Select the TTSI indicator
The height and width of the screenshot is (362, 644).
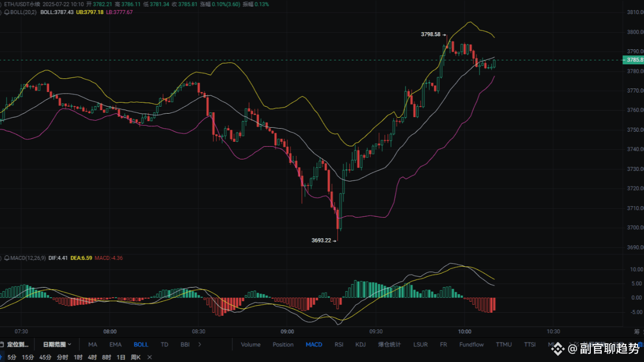(x=530, y=344)
